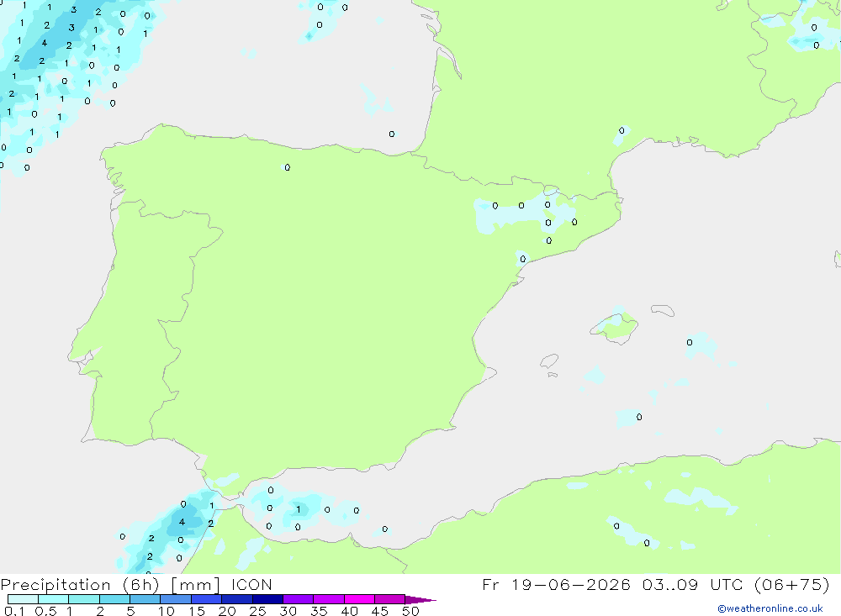This screenshot has height=616, width=841.
Task: Pick the 0.1–0.5 mm legend color swatch
Action: coord(23,599)
